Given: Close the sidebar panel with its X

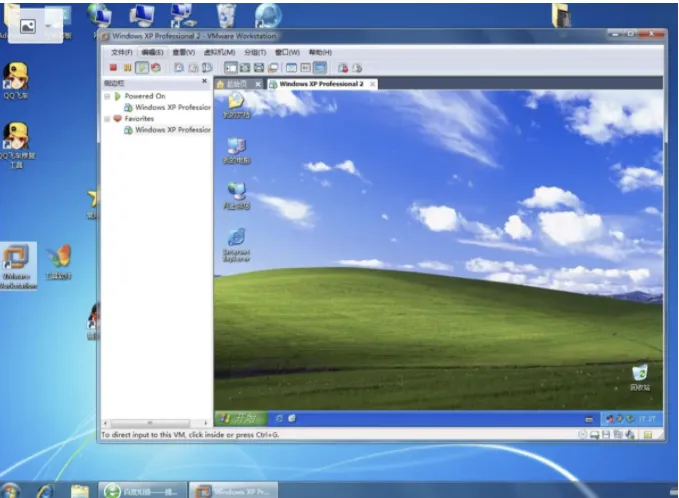Looking at the screenshot, I should click(x=204, y=81).
